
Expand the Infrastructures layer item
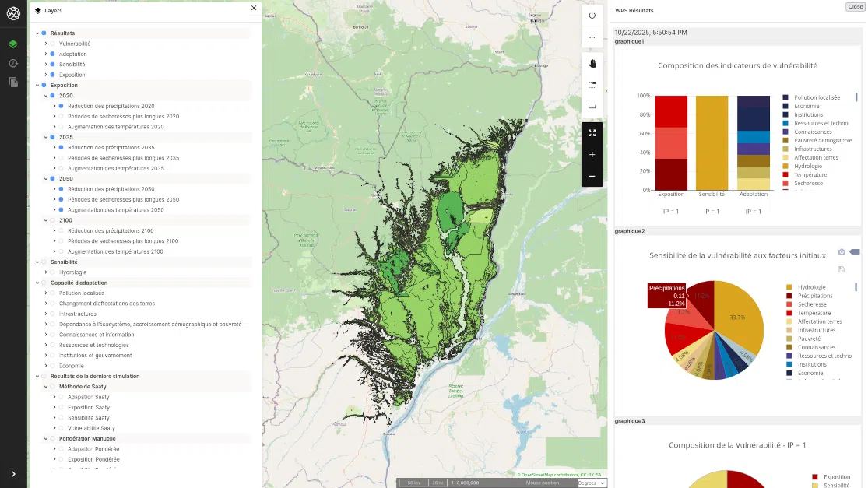coord(45,314)
